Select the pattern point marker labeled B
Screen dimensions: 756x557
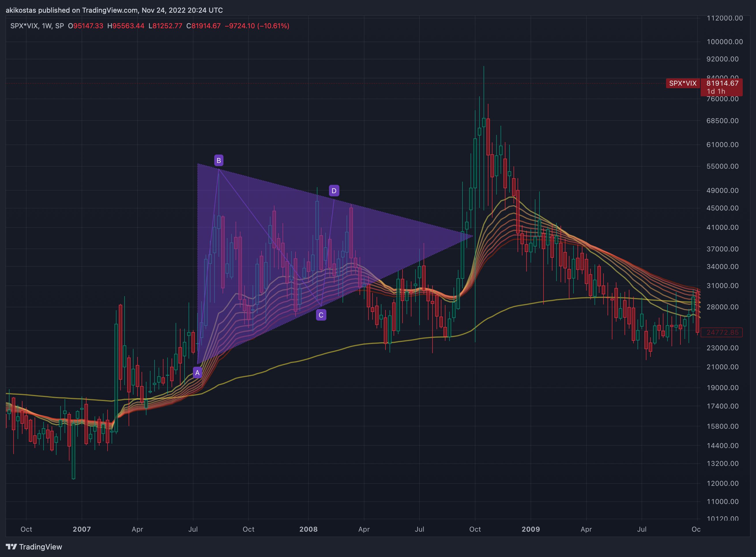[x=219, y=161]
